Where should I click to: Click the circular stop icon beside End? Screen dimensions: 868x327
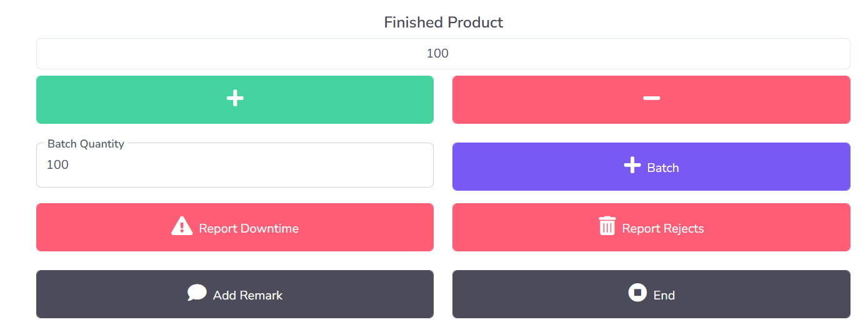click(637, 293)
